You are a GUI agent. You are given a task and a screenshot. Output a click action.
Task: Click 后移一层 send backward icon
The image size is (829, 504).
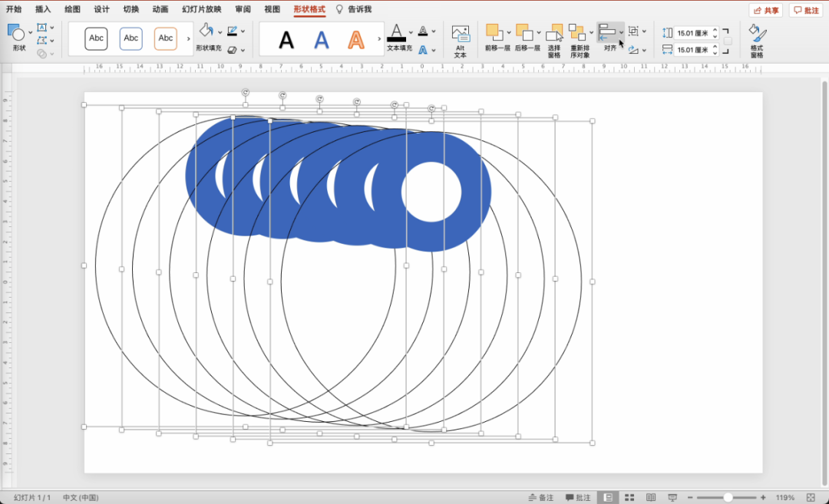(524, 32)
